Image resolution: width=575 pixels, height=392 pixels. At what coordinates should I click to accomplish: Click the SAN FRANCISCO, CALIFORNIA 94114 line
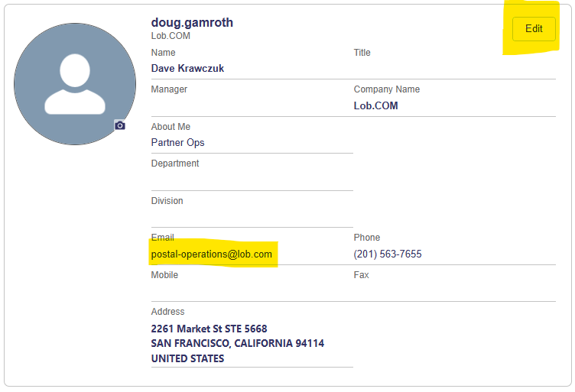coord(237,343)
